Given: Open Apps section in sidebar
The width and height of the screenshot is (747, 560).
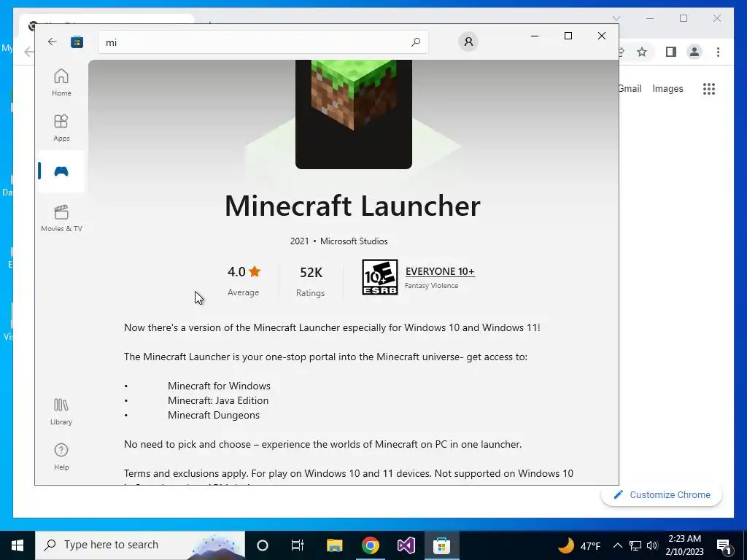Looking at the screenshot, I should (61, 128).
